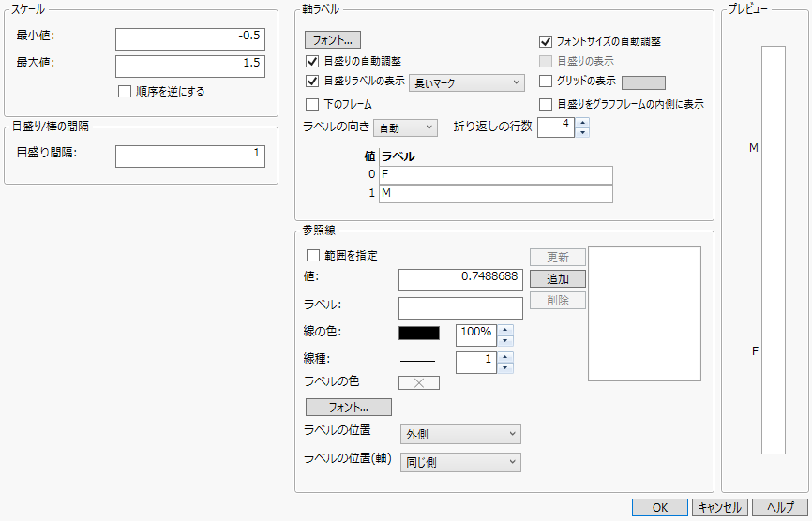Enable the 範囲を指定 checkbox

pos(313,256)
